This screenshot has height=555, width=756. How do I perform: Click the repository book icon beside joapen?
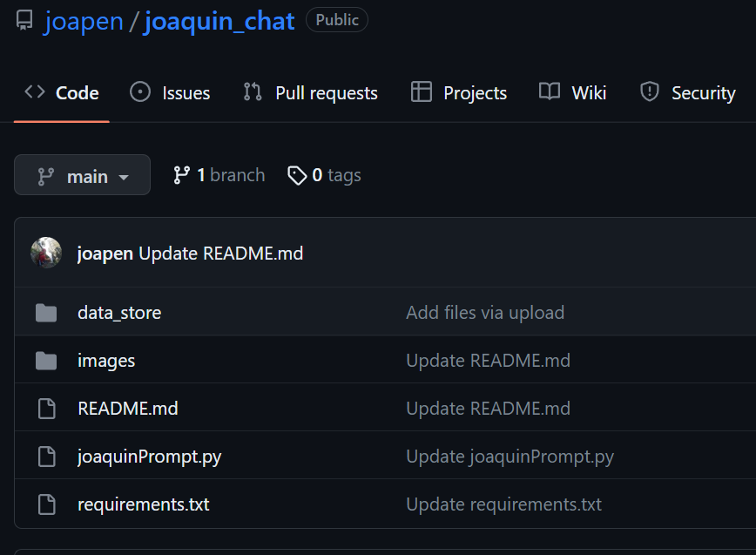tap(24, 21)
